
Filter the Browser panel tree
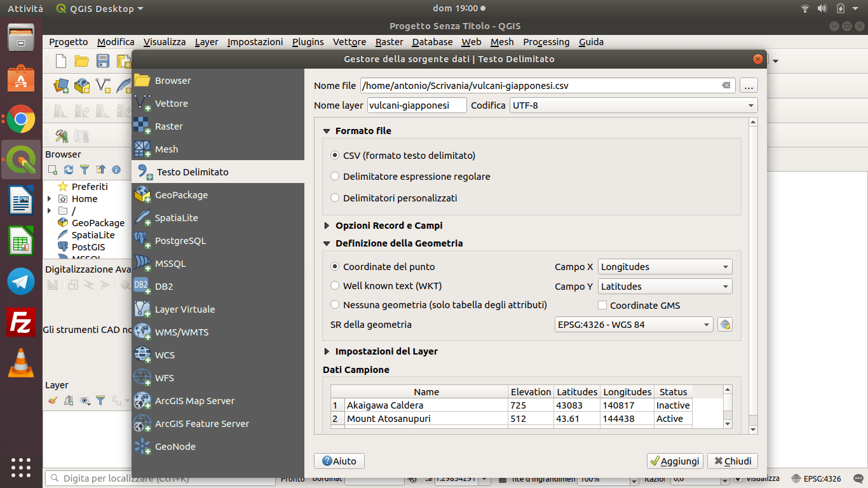[85, 170]
